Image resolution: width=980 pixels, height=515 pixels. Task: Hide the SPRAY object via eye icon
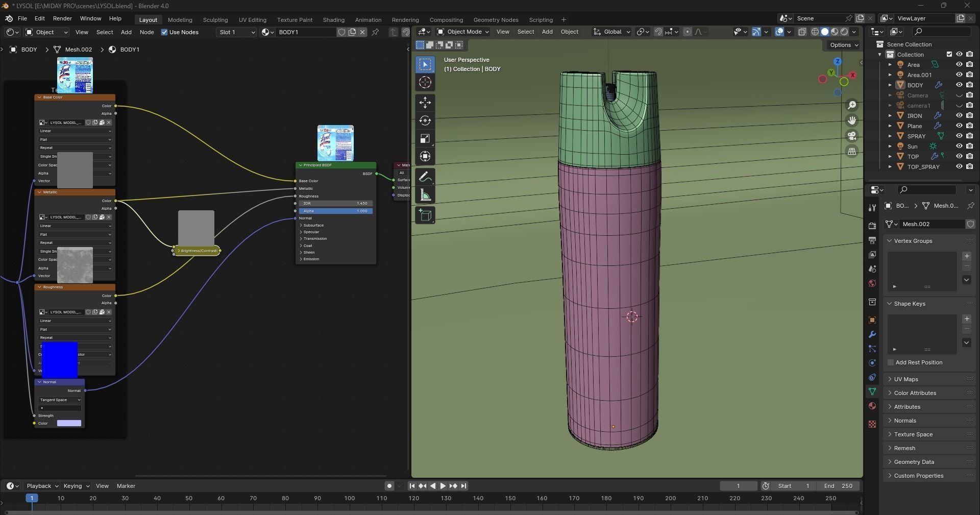click(959, 136)
